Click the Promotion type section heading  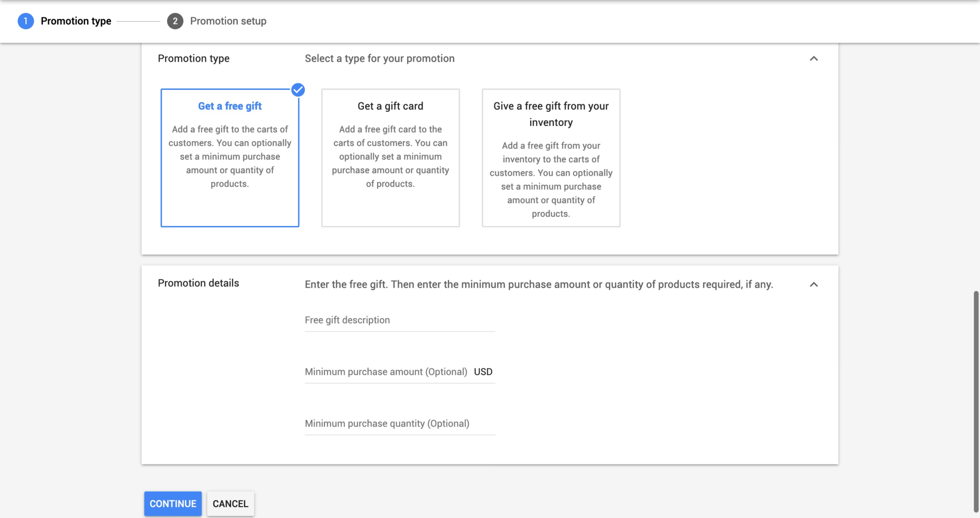coord(194,58)
